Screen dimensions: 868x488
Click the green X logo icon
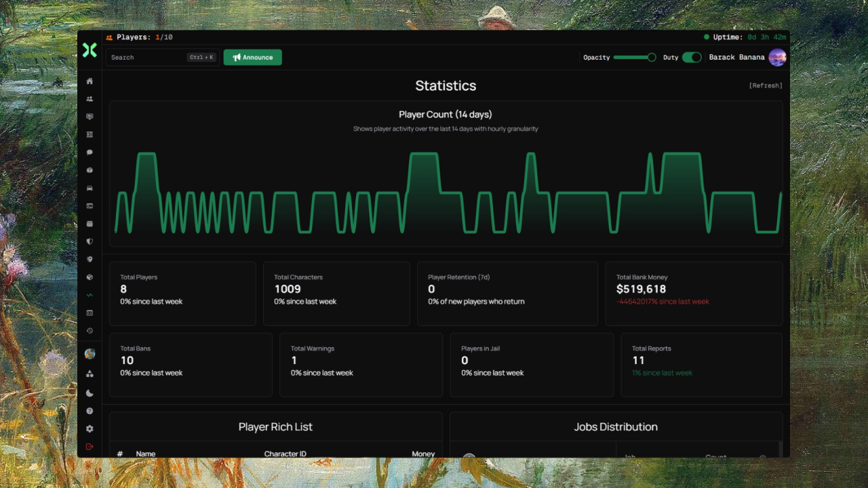pyautogui.click(x=90, y=49)
